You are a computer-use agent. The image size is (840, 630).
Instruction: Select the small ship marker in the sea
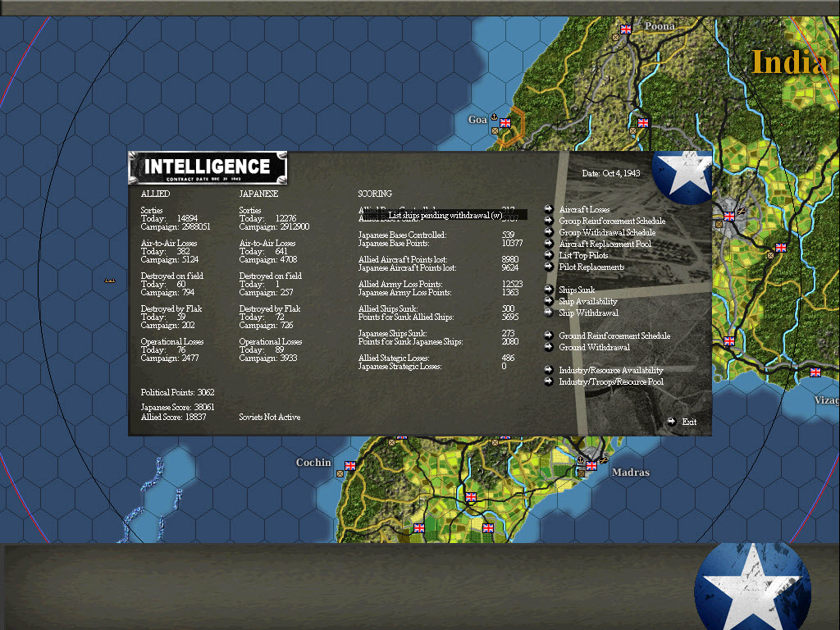(110, 281)
